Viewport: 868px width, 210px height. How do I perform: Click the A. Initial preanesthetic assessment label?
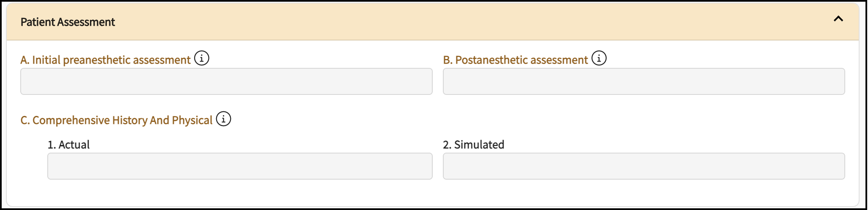pyautogui.click(x=106, y=60)
